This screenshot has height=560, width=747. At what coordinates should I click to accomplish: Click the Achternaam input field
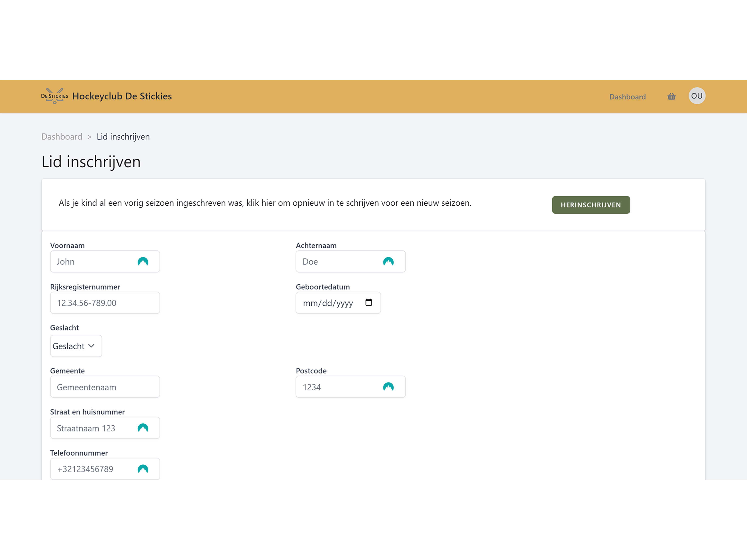[338, 261]
